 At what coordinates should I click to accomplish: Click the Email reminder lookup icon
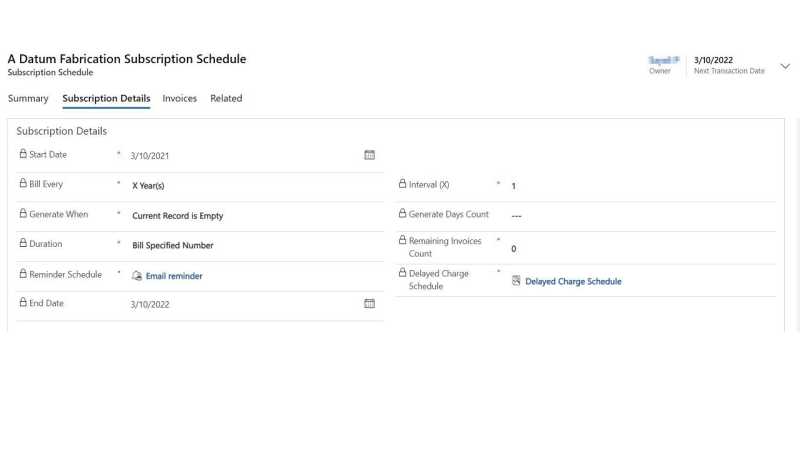click(x=137, y=276)
